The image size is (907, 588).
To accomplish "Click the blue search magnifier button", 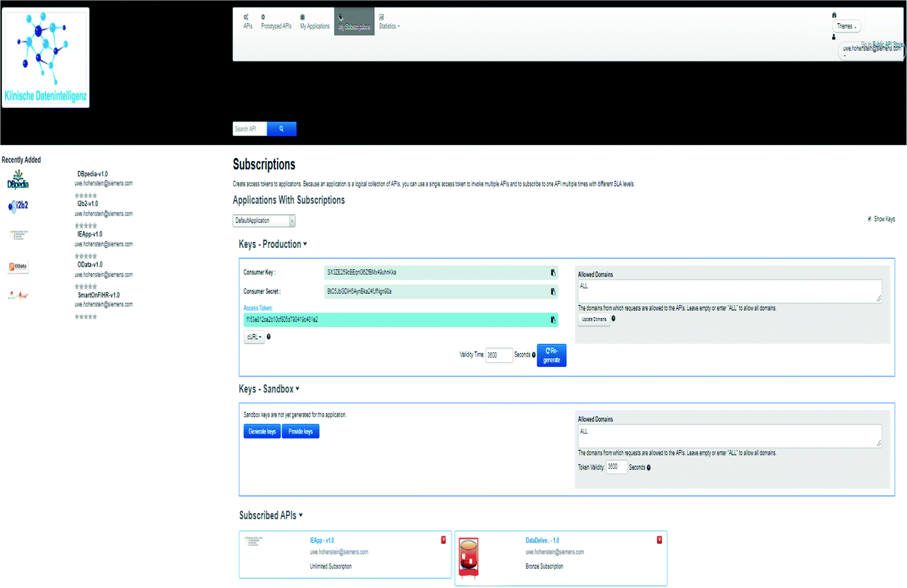I will click(281, 129).
